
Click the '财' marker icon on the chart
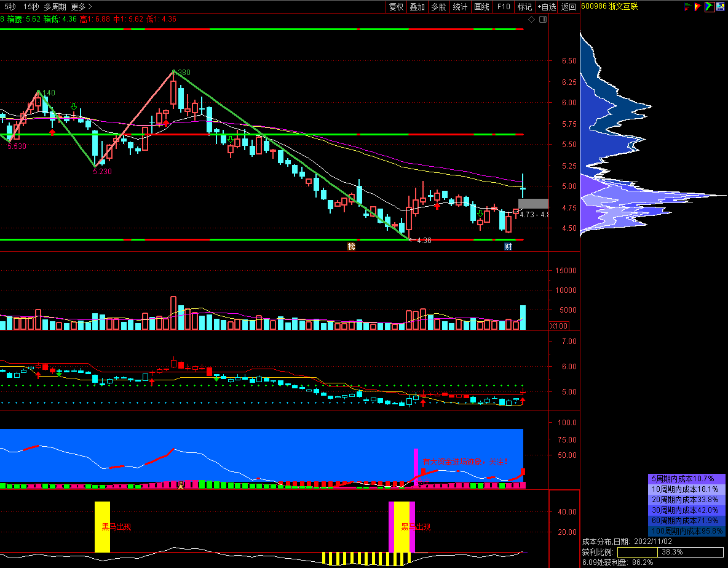click(508, 247)
